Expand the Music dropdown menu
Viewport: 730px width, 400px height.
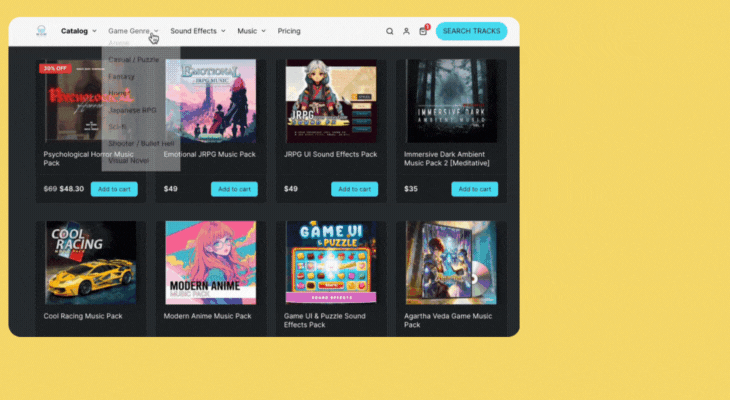(x=251, y=31)
